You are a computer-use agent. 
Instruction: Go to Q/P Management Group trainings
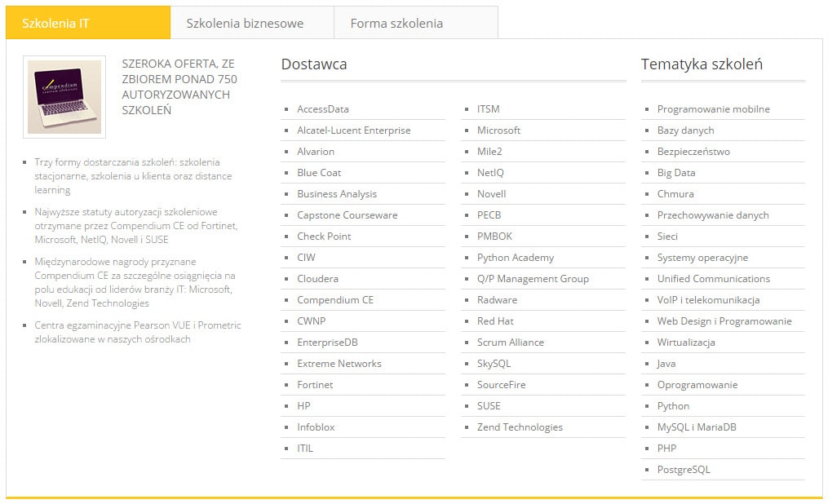tap(533, 279)
